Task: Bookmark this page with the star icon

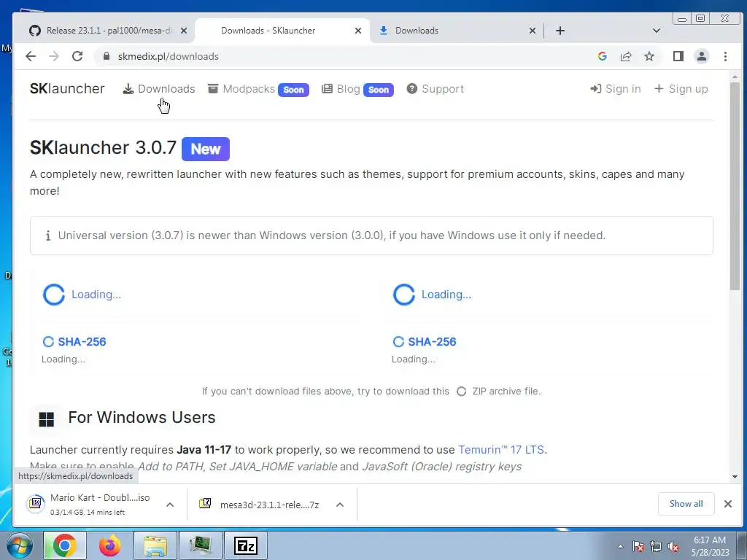Action: [x=649, y=56]
